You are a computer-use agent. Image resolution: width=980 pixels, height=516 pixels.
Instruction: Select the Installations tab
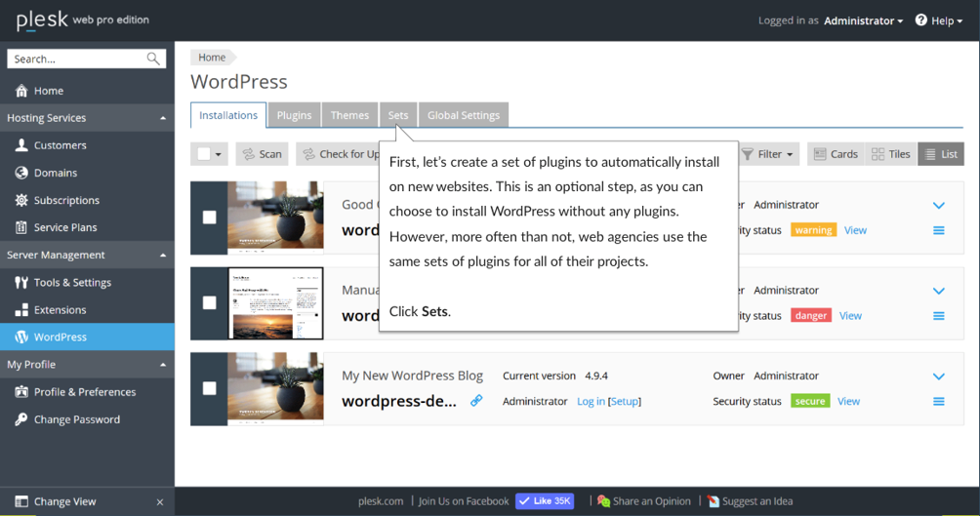tap(228, 115)
